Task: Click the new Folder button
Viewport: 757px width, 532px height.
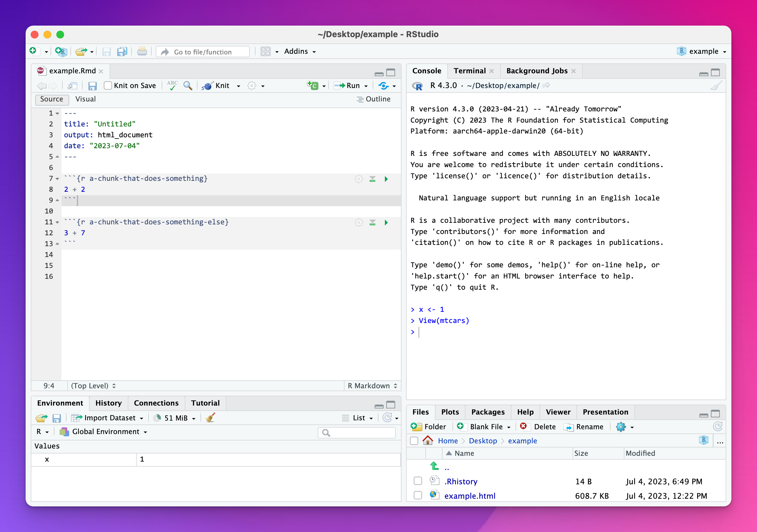Action: [x=429, y=427]
